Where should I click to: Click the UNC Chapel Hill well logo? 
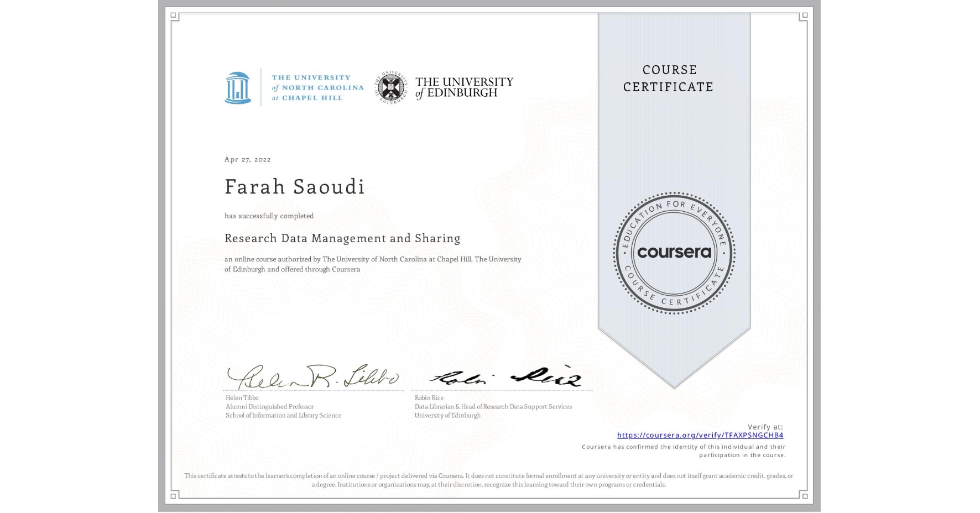pyautogui.click(x=238, y=87)
